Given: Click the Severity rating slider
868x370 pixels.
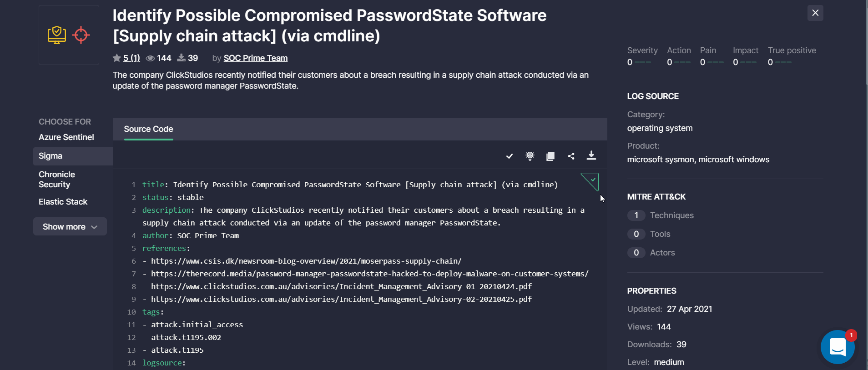Looking at the screenshot, I should click(643, 62).
